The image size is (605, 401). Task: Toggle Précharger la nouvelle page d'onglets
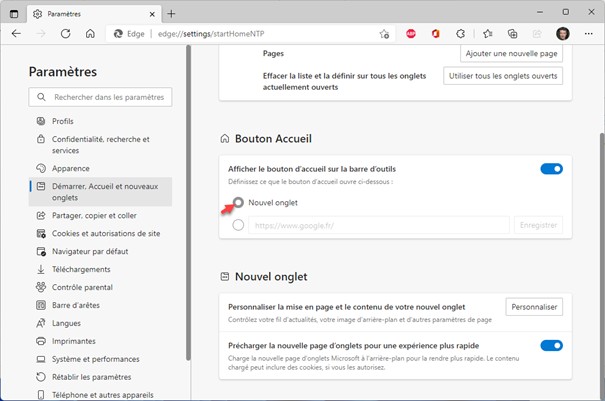(x=551, y=345)
